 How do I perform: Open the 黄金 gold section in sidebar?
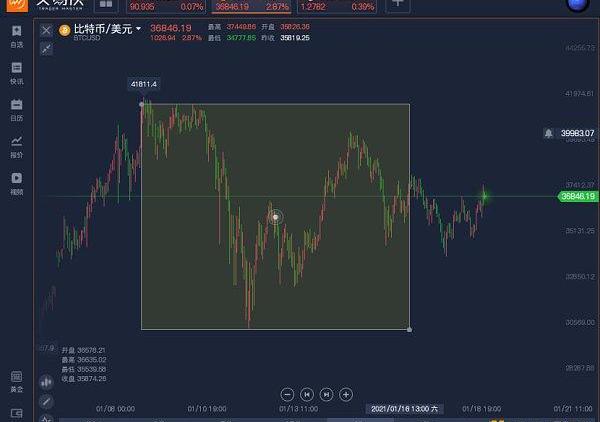[x=16, y=381]
